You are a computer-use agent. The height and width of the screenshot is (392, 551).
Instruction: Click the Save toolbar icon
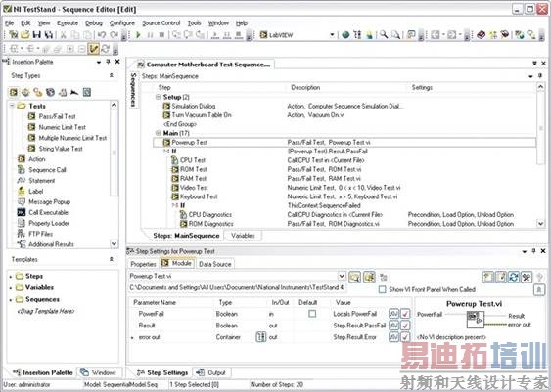36,34
